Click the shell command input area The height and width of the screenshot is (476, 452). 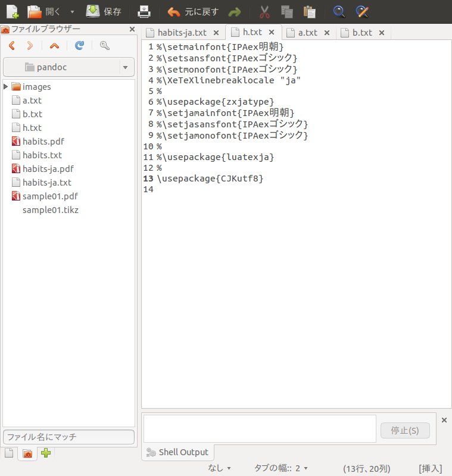260,428
